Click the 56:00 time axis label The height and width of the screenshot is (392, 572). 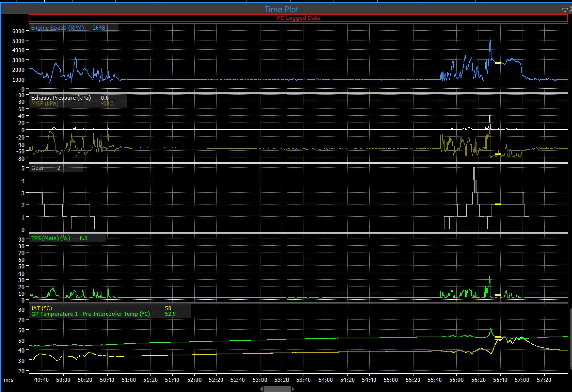[456, 380]
